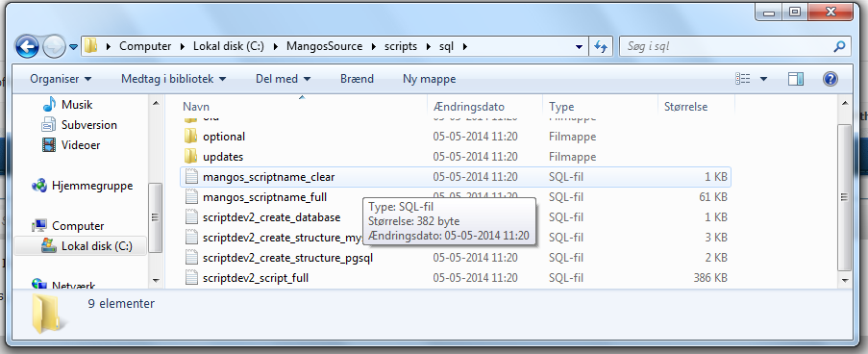Click the Brænd toolbar button
Viewport: 868px width, 354px height.
[357, 79]
